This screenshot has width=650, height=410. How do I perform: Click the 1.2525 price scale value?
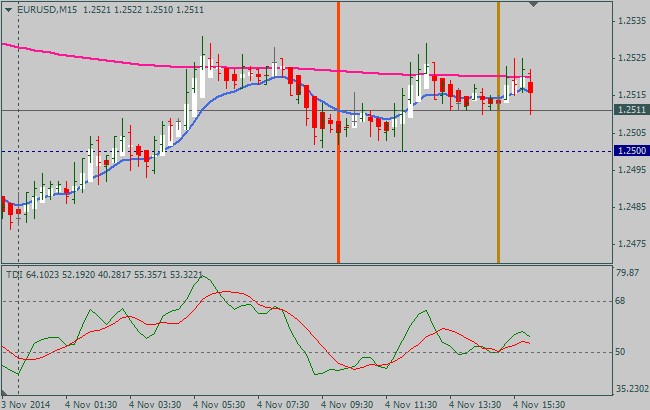632,58
